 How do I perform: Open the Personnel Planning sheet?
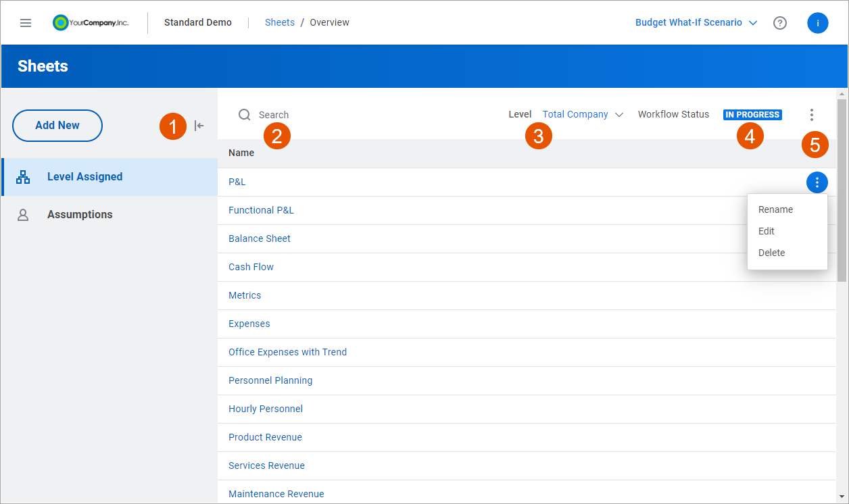270,381
